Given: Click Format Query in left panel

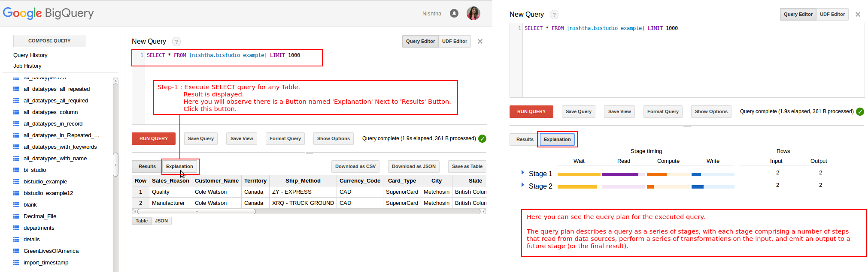Looking at the screenshot, I should pyautogui.click(x=285, y=138).
